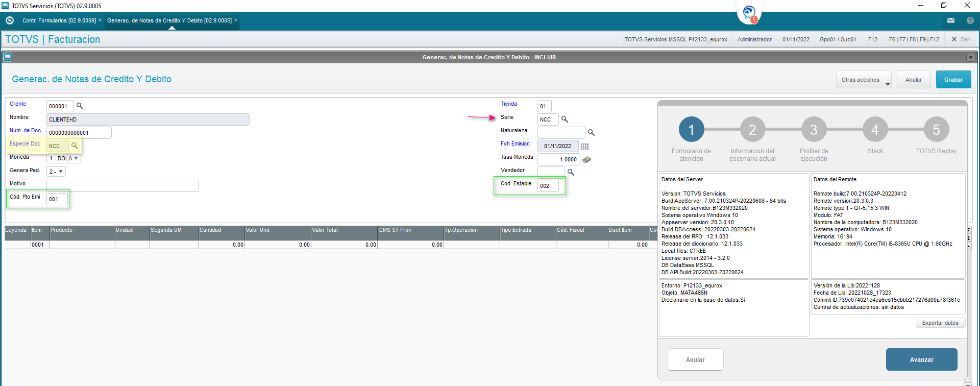Focus the Tienda field
The height and width of the screenshot is (386, 980).
click(544, 106)
